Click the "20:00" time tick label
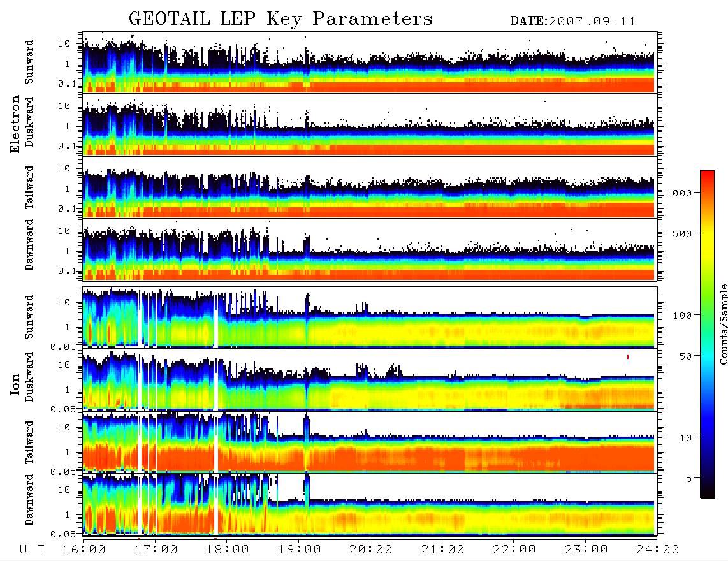The width and height of the screenshot is (728, 561). coord(371,550)
